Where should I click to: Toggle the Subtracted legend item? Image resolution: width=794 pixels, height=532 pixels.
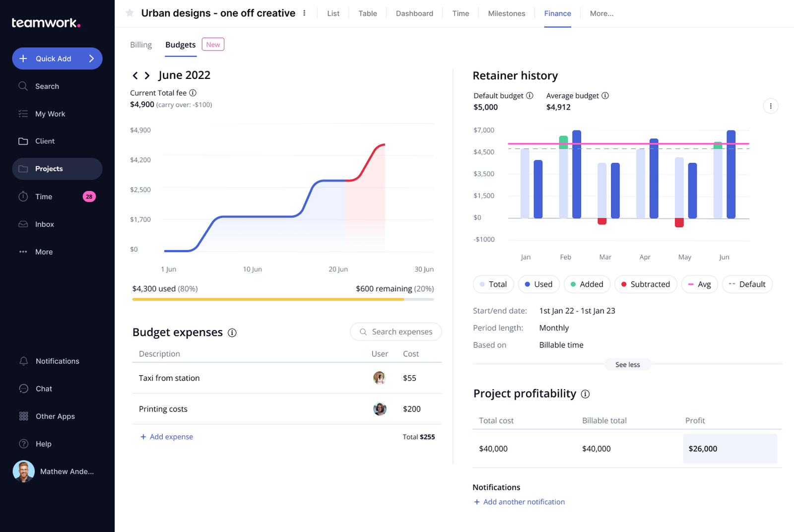[646, 284]
